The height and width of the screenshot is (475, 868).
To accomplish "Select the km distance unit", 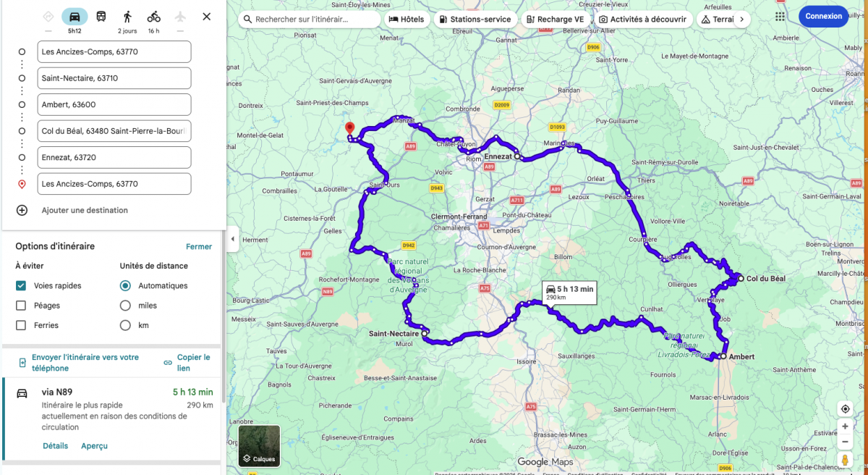I will coord(125,325).
